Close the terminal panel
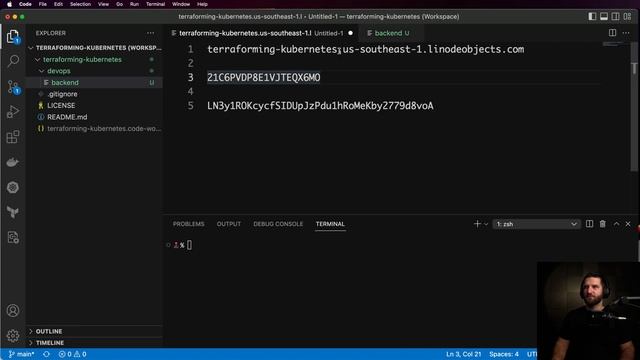The height and width of the screenshot is (360, 640). click(x=628, y=224)
